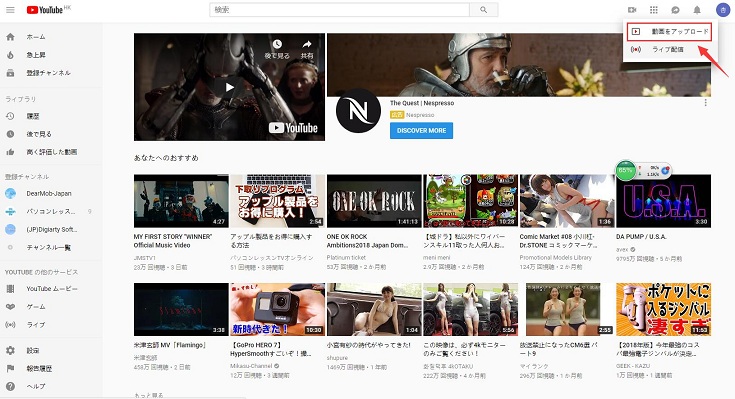
Task: Open the video thumbnail with duration 2:55
Action: click(x=567, y=309)
